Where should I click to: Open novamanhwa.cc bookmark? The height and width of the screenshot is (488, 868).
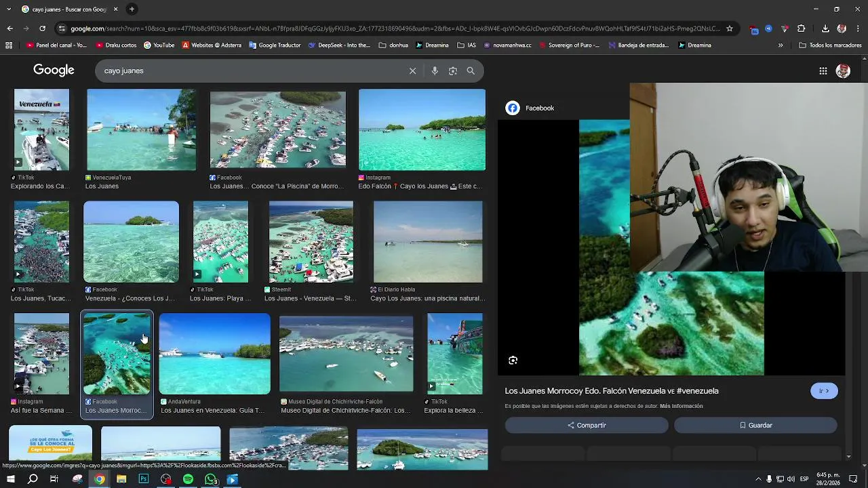(508, 45)
